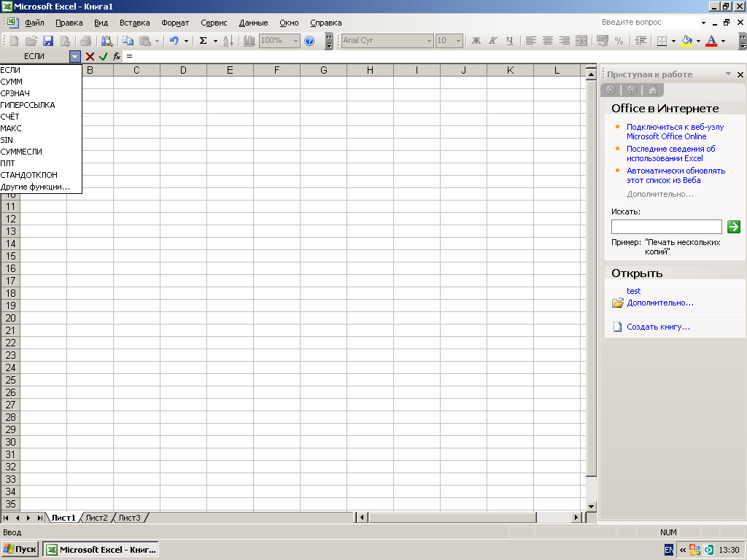Click Подключиться к веб-узлу Microsoft Office Online
The image size is (747, 560).
pyautogui.click(x=675, y=131)
